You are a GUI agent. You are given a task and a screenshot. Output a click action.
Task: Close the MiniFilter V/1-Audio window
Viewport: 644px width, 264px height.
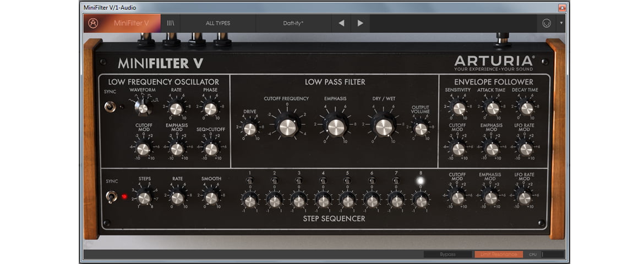tap(562, 8)
